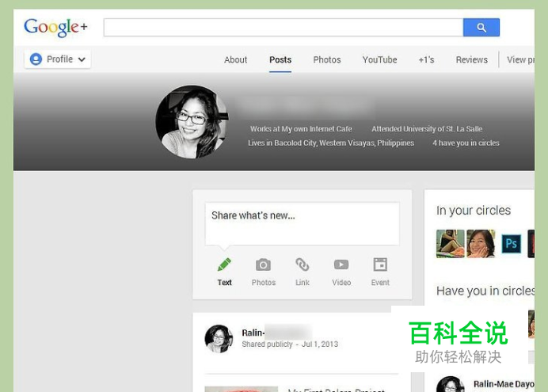Select the green Text pencil icon
Image resolution: width=548 pixels, height=392 pixels.
pos(224,265)
